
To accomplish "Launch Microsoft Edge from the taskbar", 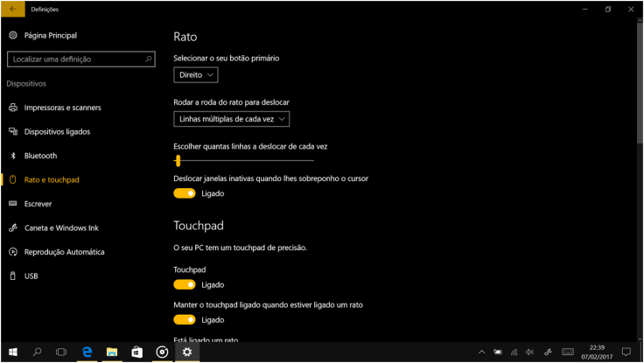I will pyautogui.click(x=87, y=352).
